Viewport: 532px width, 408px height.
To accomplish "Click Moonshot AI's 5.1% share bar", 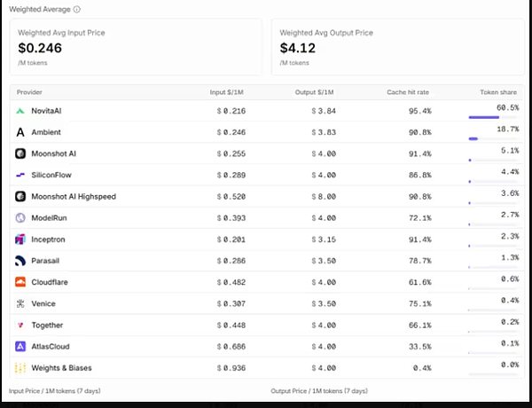I will (494, 161).
